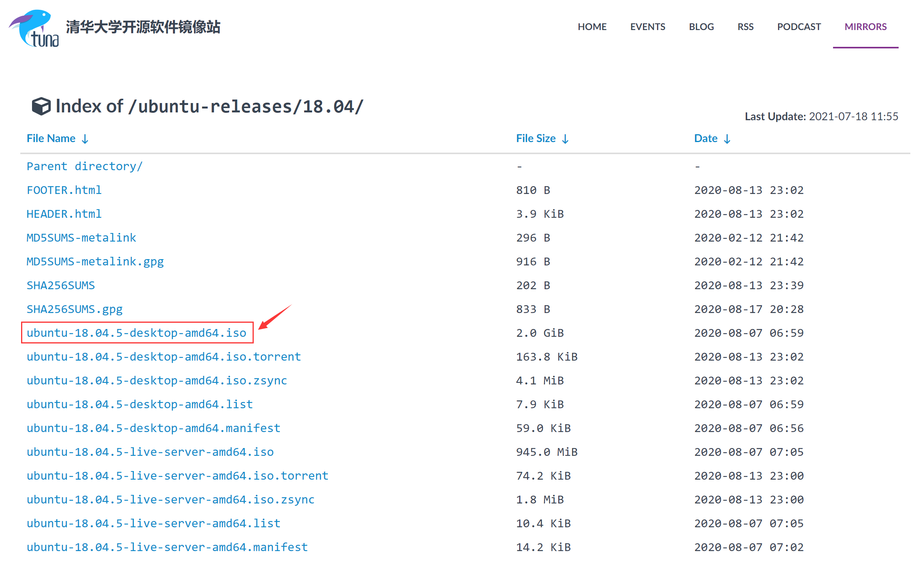Viewport: 924px width, 562px height.
Task: Open ubuntu-18.04.5-desktop-amd64.list
Action: point(140,404)
